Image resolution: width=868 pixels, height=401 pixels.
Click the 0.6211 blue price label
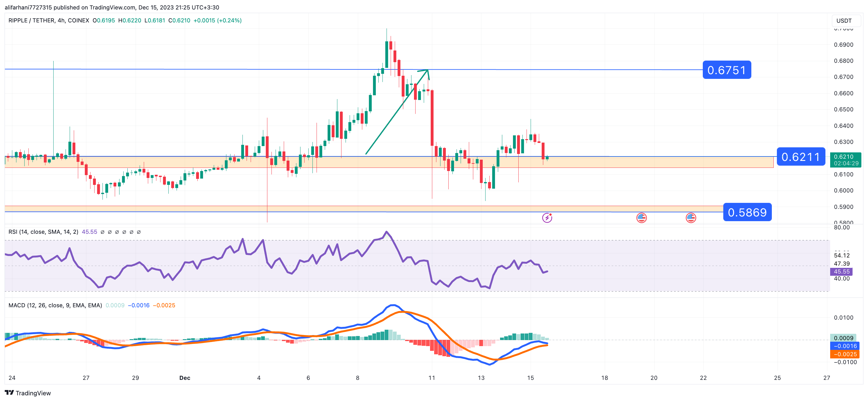[801, 157]
